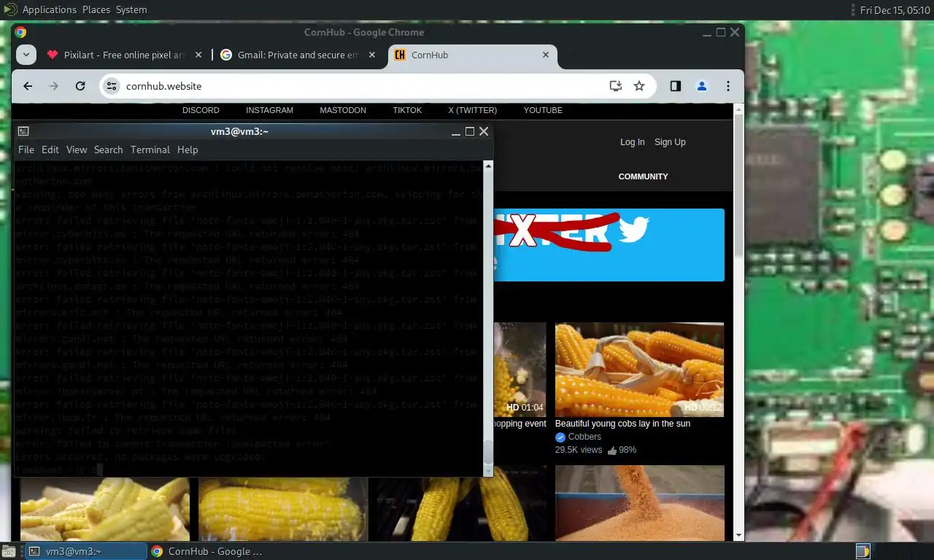
Task: Close the CornHub tab
Action: coord(546,55)
